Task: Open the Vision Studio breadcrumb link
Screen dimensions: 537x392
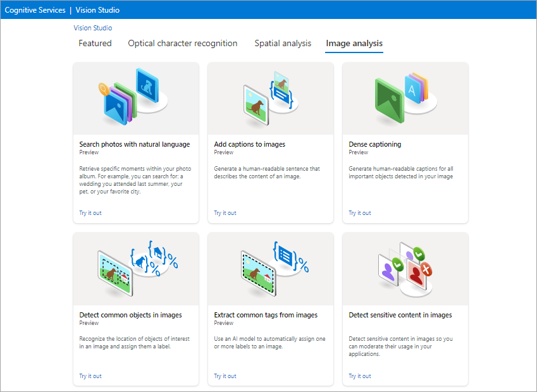Action: pos(92,27)
